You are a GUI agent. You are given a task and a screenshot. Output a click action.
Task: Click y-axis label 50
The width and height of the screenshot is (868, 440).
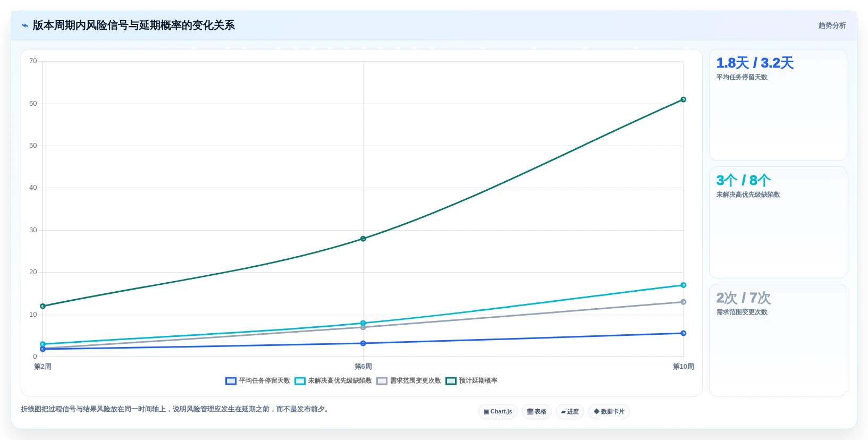coord(33,146)
